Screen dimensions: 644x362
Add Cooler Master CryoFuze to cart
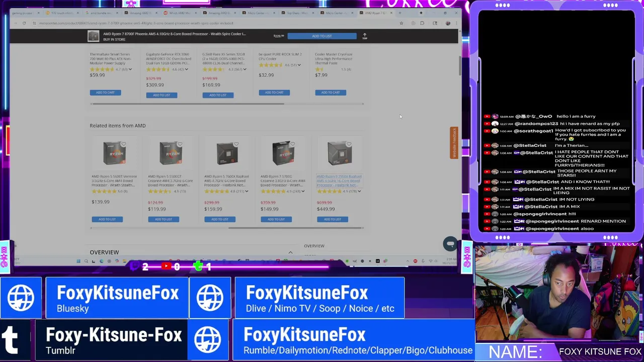pyautogui.click(x=331, y=93)
